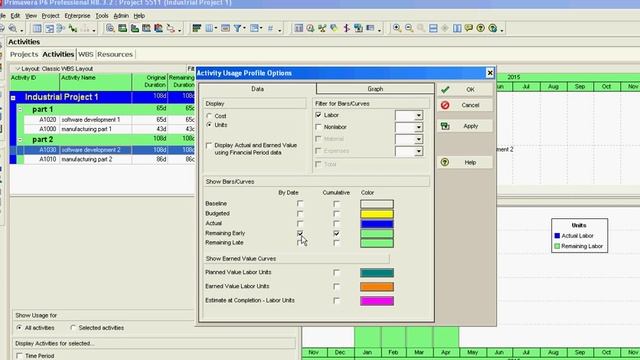Click the Cancel button
640x360 pixels.
[x=464, y=105]
